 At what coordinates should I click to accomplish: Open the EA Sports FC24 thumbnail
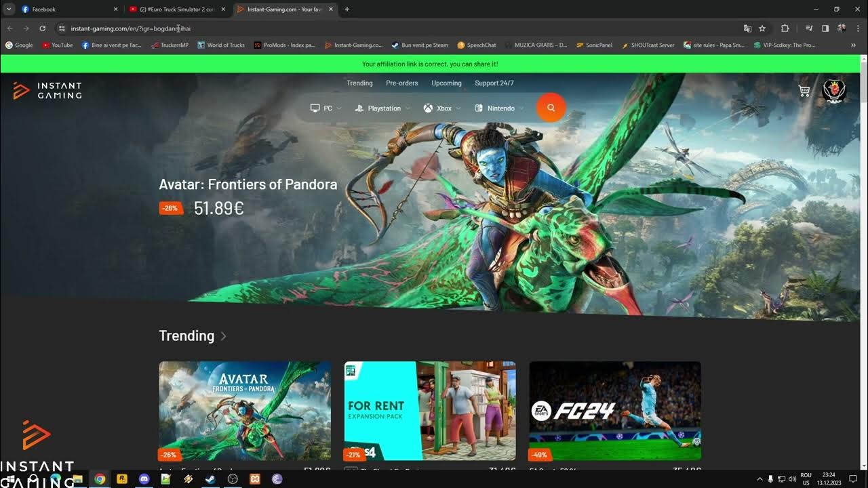tap(615, 411)
